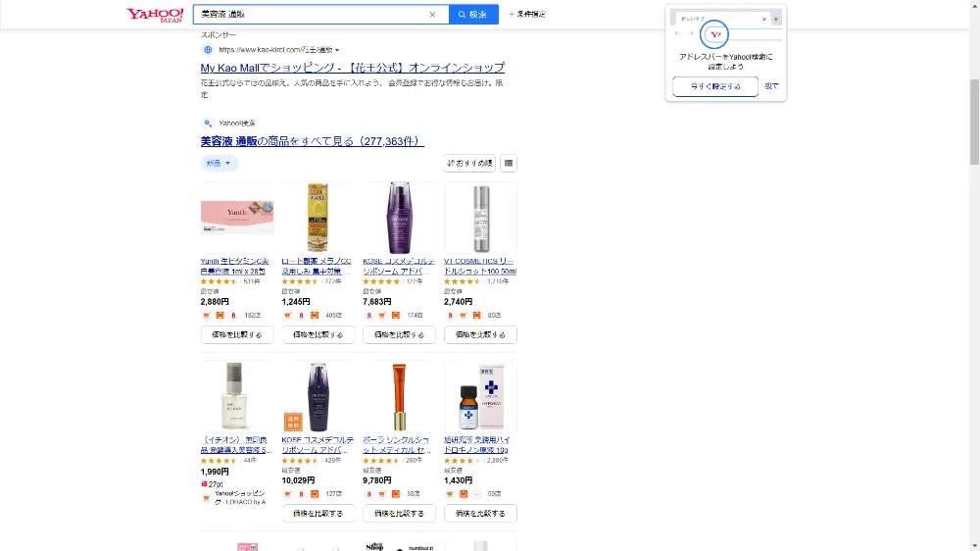Viewport: 980px width, 551px height.
Task: Open the 新品 condition filter dropdown
Action: (x=219, y=163)
